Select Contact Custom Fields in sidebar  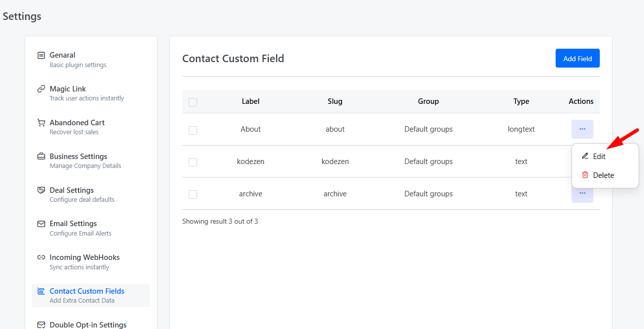point(91,295)
